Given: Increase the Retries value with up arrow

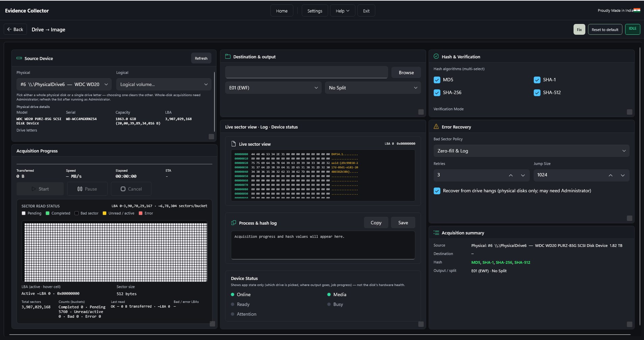Looking at the screenshot, I should tap(511, 175).
